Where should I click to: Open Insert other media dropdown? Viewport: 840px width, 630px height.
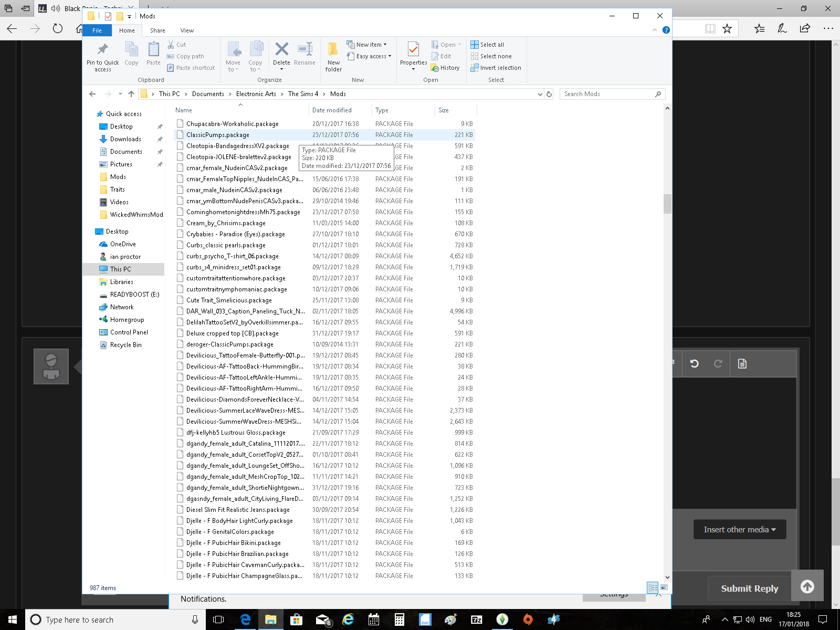[x=740, y=530]
